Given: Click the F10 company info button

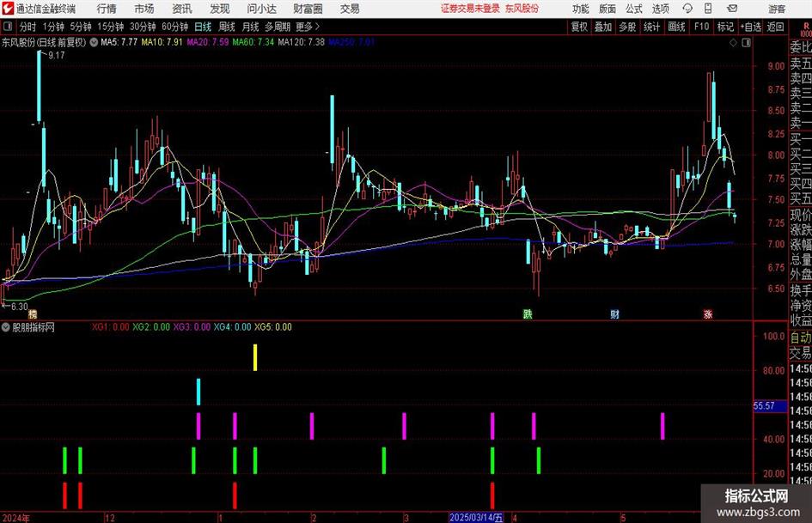Looking at the screenshot, I should coord(702,27).
